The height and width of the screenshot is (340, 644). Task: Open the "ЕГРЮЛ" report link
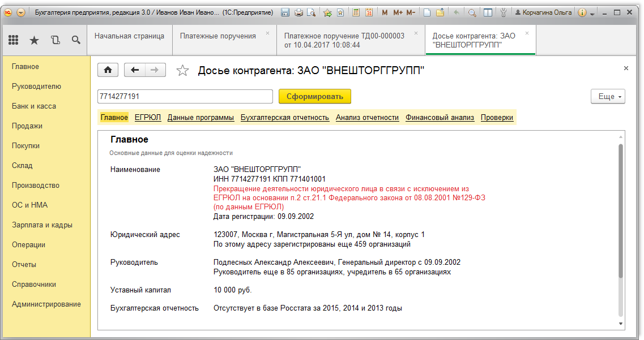[148, 117]
